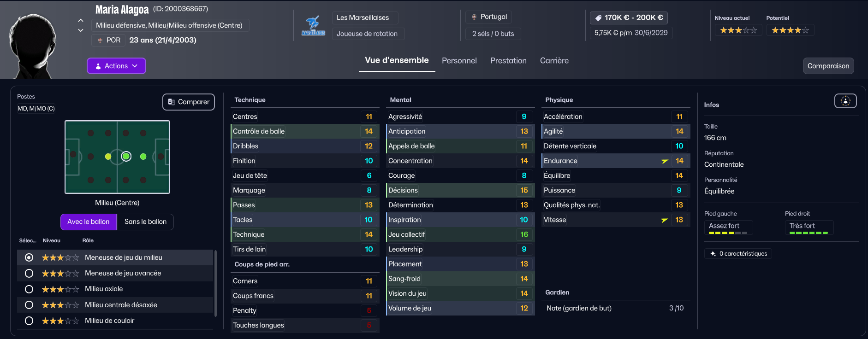Click the POR nationality flag badge
Image resolution: width=868 pixels, height=339 pixels.
tap(100, 40)
